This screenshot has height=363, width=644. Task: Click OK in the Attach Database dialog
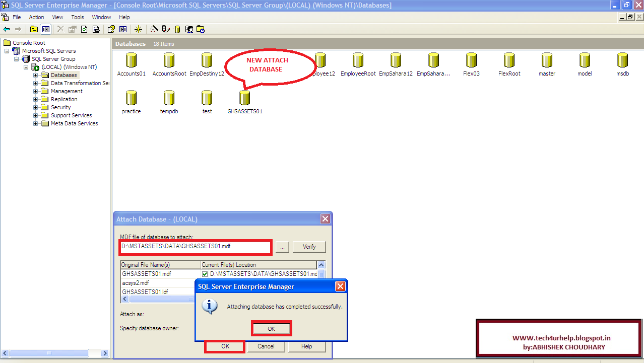click(x=225, y=346)
